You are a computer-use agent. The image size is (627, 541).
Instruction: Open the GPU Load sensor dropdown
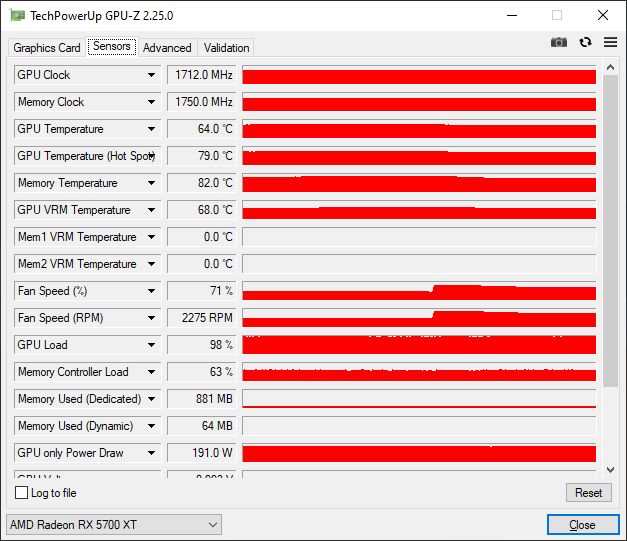(x=151, y=345)
